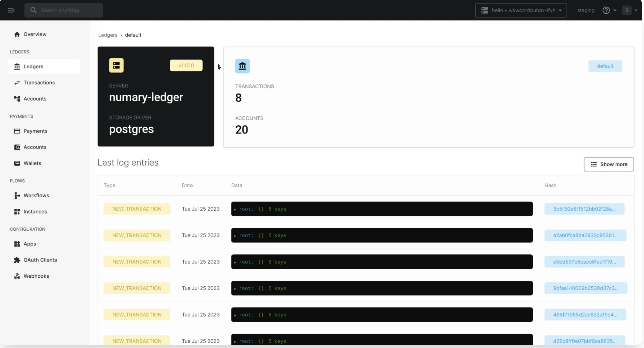Expand the fifth log entry's root JSON

coord(235,315)
